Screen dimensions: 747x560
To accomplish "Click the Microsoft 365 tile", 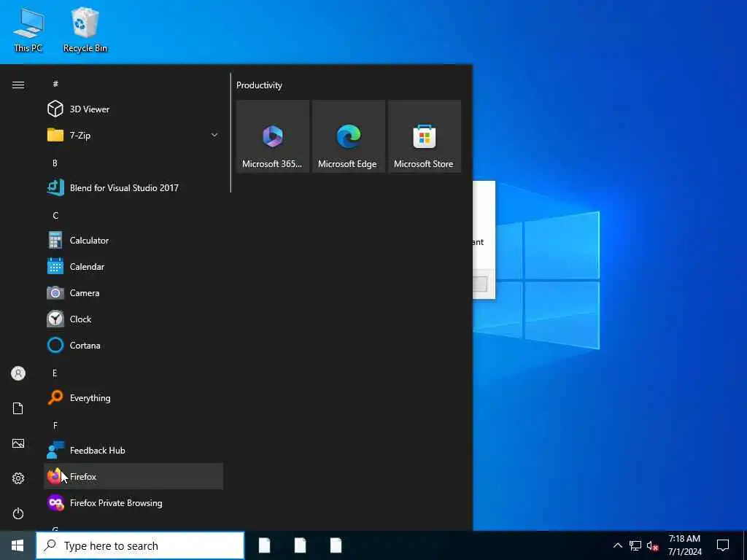I will coord(273,136).
